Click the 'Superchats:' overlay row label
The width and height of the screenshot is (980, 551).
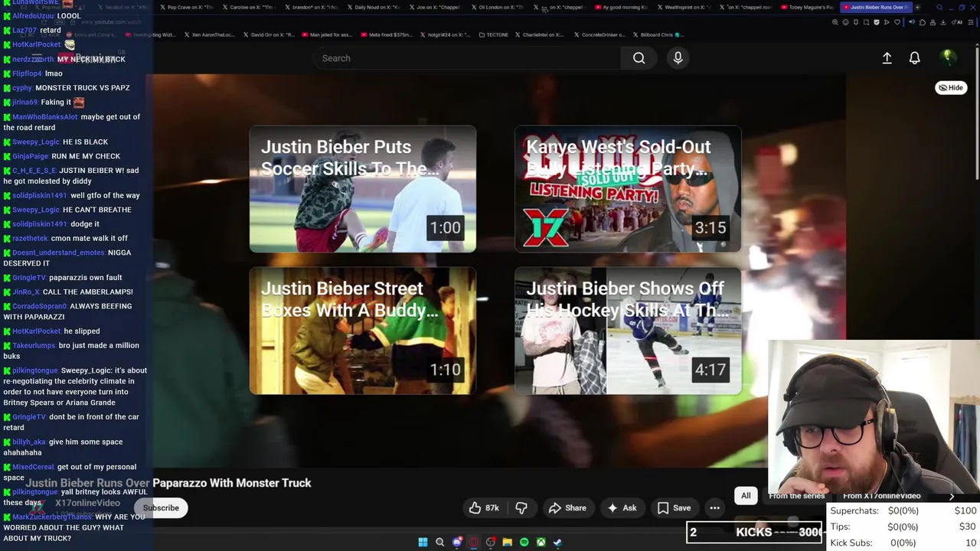[854, 510]
